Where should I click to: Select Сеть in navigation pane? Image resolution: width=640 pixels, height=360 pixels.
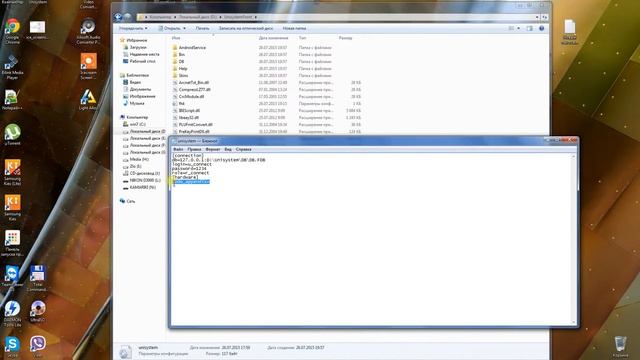click(127, 201)
